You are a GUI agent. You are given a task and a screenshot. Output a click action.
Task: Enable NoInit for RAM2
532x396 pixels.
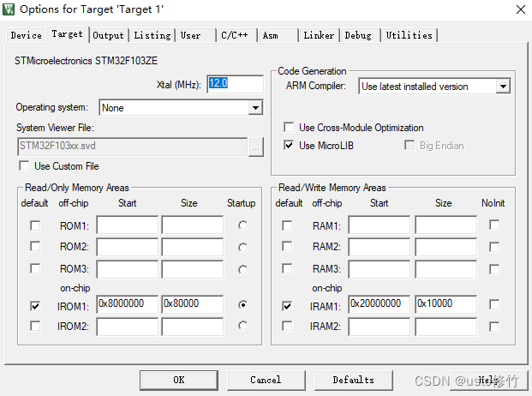tap(494, 247)
